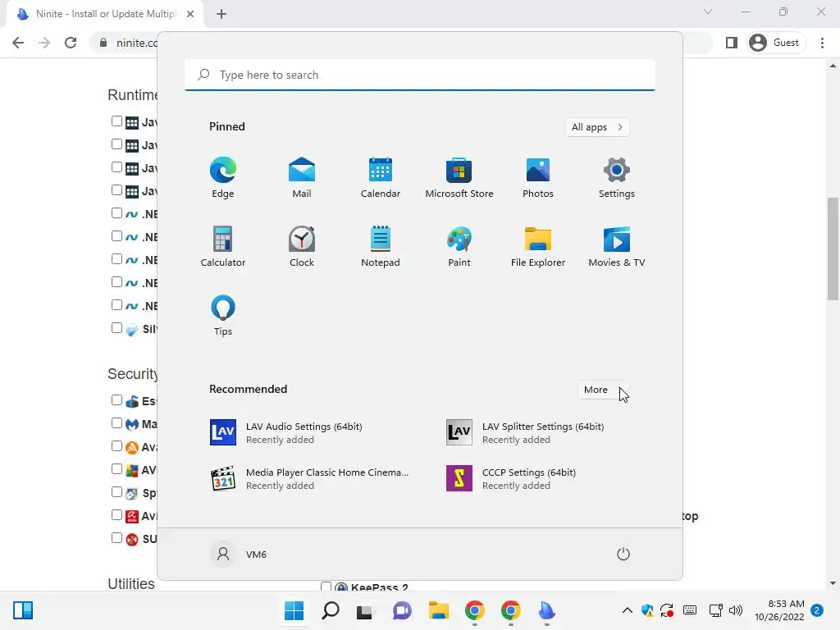Image resolution: width=840 pixels, height=630 pixels.
Task: Open Widgets panel on the taskbar
Action: pos(23,610)
